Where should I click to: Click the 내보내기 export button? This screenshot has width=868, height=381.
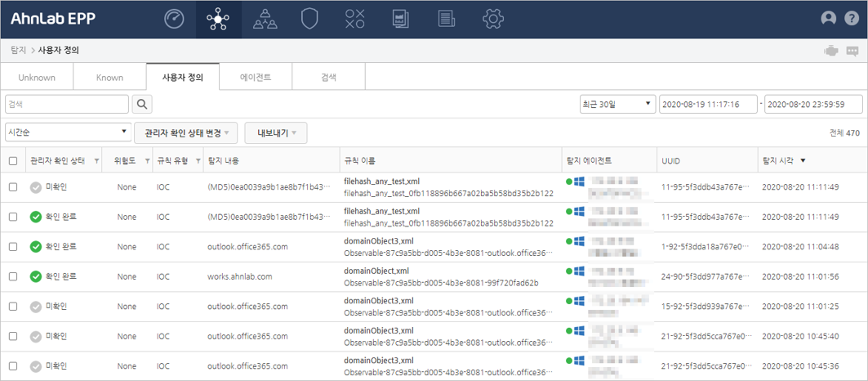point(276,132)
